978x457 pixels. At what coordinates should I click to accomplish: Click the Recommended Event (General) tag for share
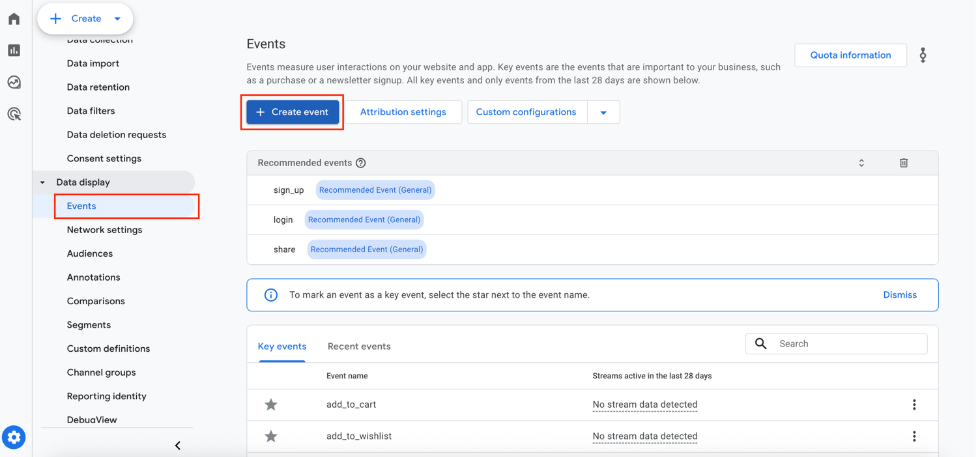click(x=367, y=249)
